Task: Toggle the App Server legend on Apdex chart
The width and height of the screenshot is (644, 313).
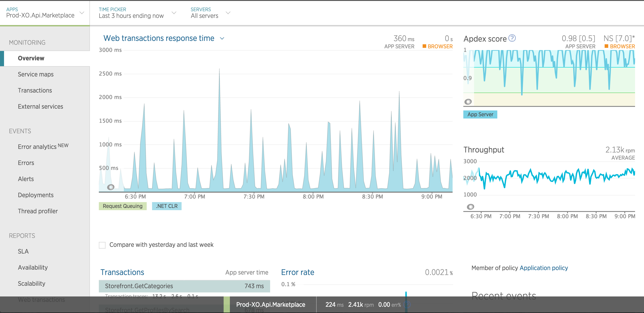Action: (480, 114)
